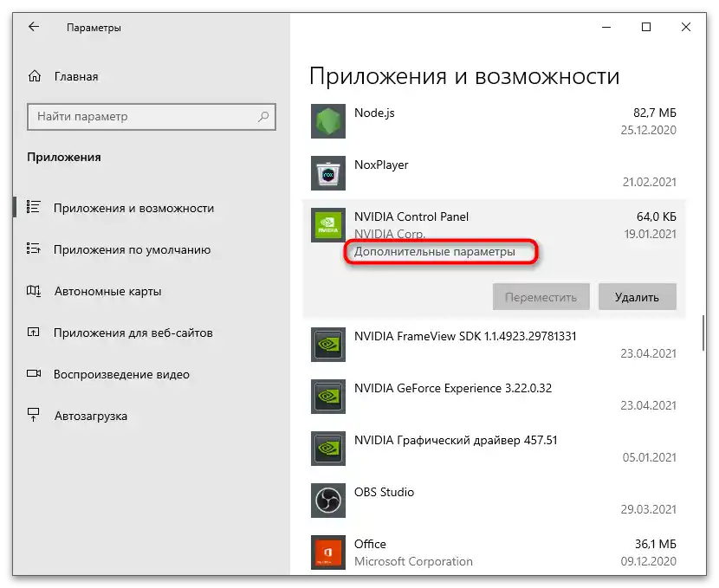The image size is (719, 588).
Task: Click the 05.01.2021 install date
Action: point(650,457)
